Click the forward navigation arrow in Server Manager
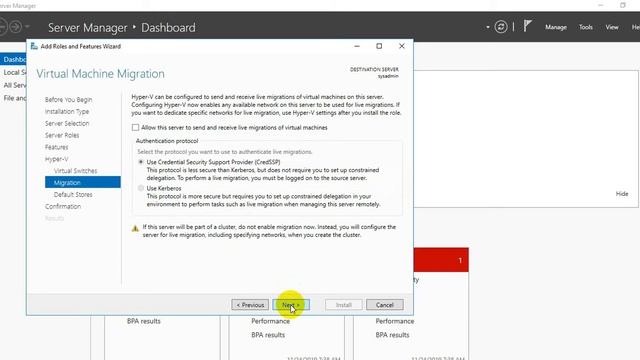The width and height of the screenshot is (640, 360). pyautogui.click(x=16, y=27)
